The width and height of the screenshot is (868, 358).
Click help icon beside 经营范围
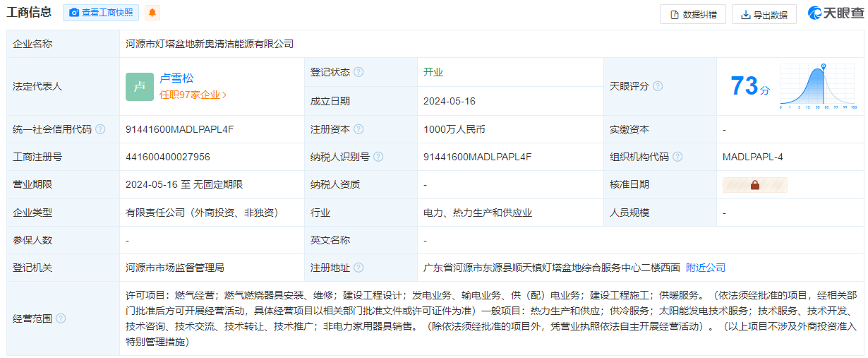(61, 318)
